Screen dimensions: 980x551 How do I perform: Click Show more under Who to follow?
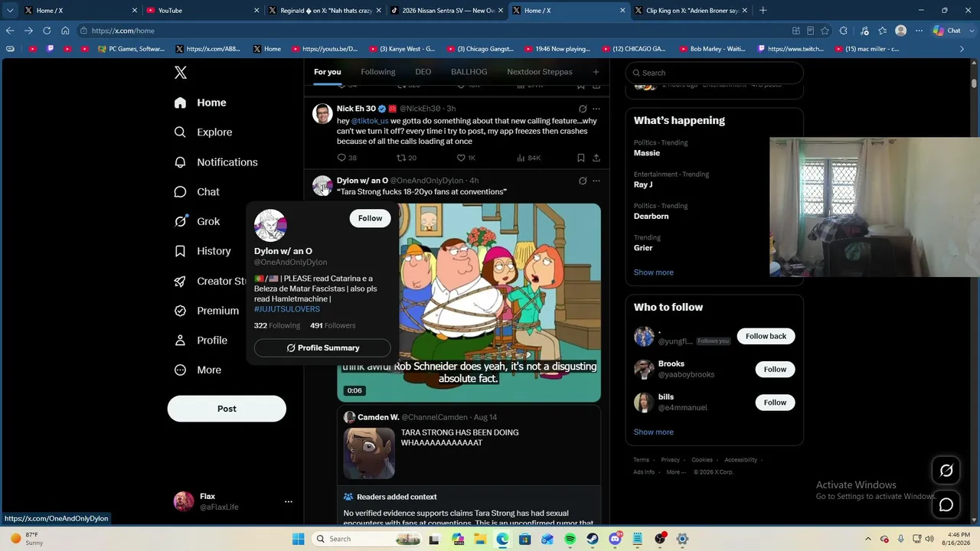(653, 432)
